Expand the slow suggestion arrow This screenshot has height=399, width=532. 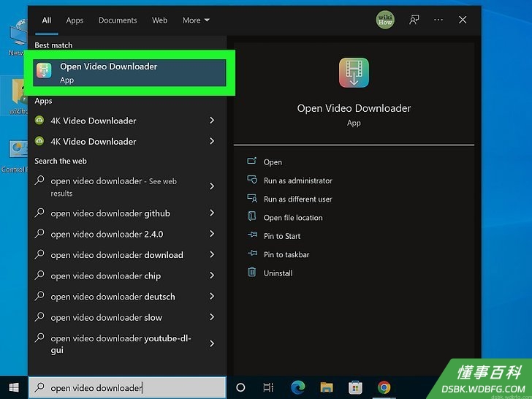pos(212,317)
